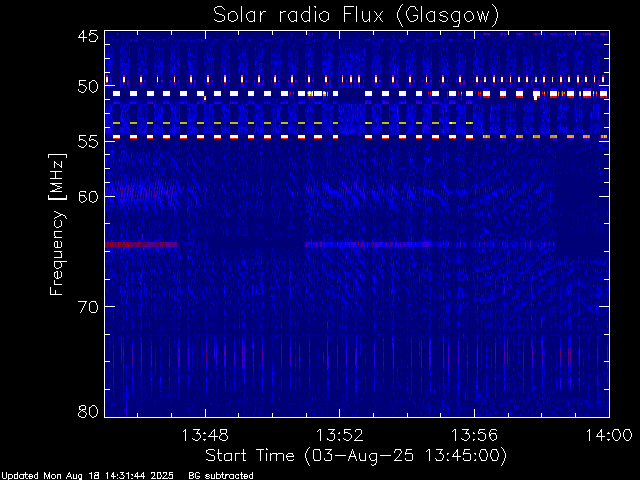The width and height of the screenshot is (640, 480).
Task: Click the red emission band near 64 MHz
Action: (x=141, y=244)
